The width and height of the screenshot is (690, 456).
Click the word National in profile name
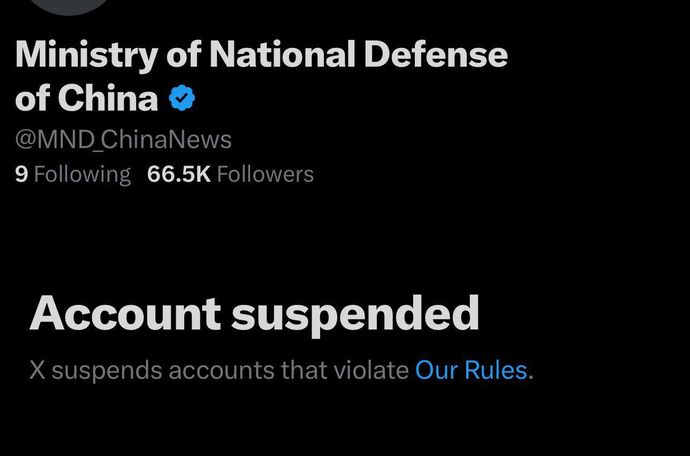(x=281, y=55)
